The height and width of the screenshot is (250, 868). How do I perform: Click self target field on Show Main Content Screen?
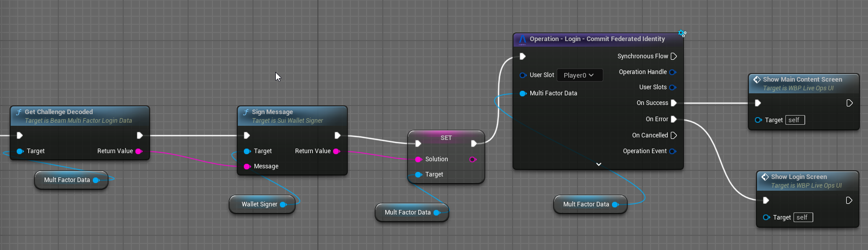pos(794,120)
